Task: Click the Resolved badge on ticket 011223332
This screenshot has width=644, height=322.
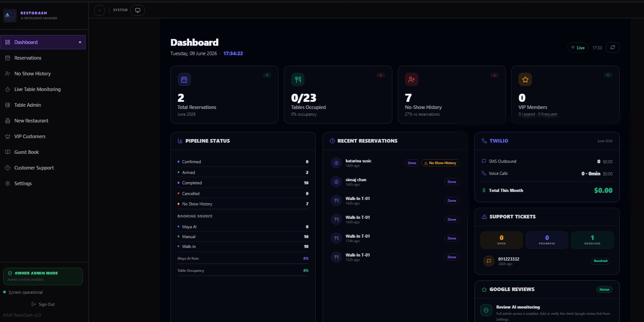Action: pyautogui.click(x=600, y=261)
